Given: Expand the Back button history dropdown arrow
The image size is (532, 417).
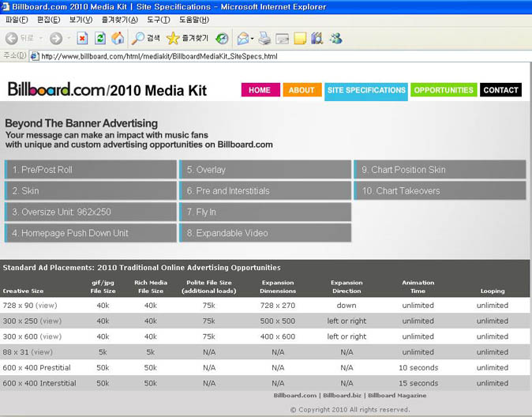Looking at the screenshot, I should (x=40, y=38).
